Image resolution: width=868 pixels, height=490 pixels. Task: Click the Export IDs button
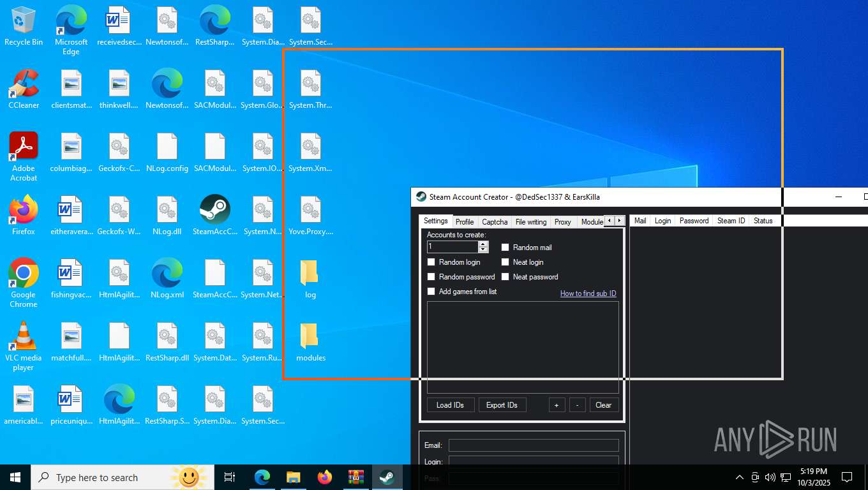502,405
